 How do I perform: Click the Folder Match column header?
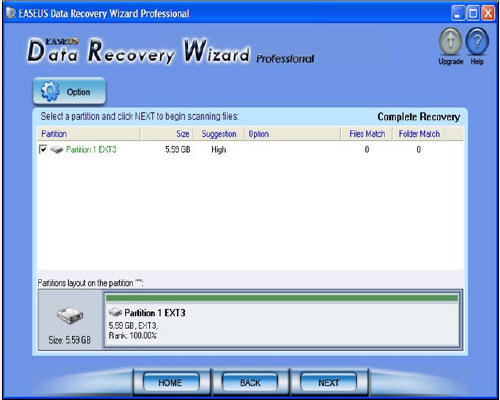(x=419, y=134)
